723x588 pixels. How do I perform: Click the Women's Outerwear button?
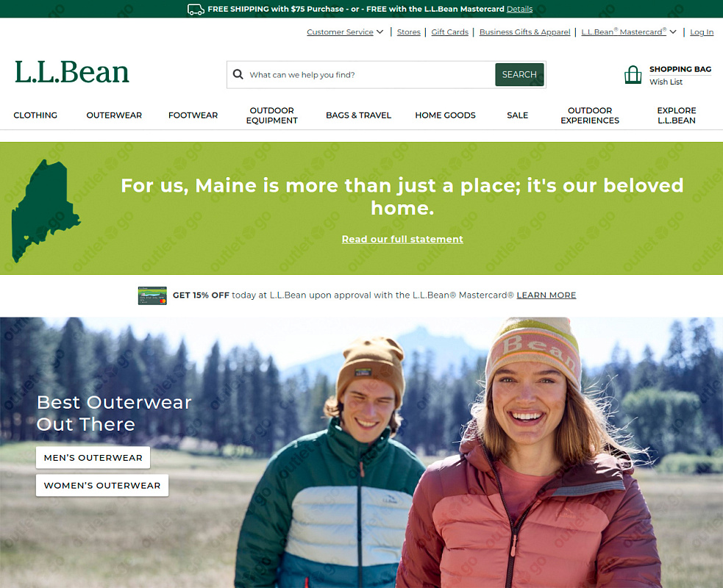point(102,485)
